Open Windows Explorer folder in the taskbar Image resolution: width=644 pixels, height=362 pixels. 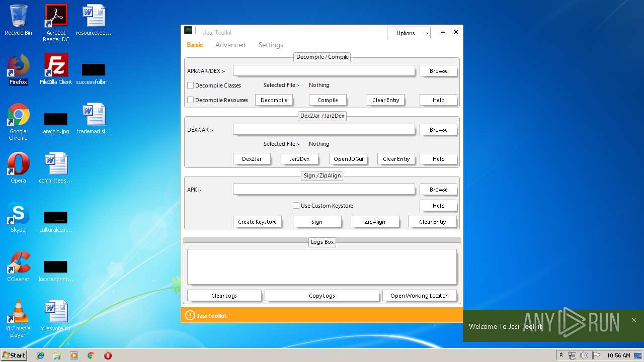pyautogui.click(x=57, y=355)
